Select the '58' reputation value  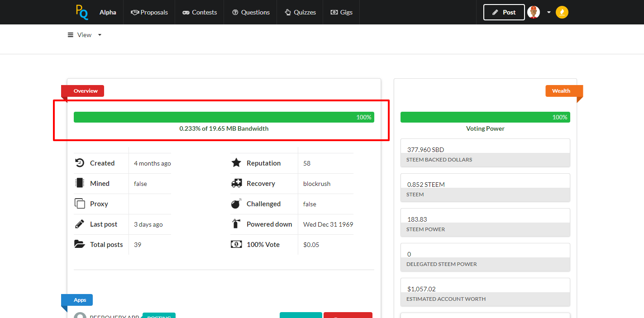[307, 163]
